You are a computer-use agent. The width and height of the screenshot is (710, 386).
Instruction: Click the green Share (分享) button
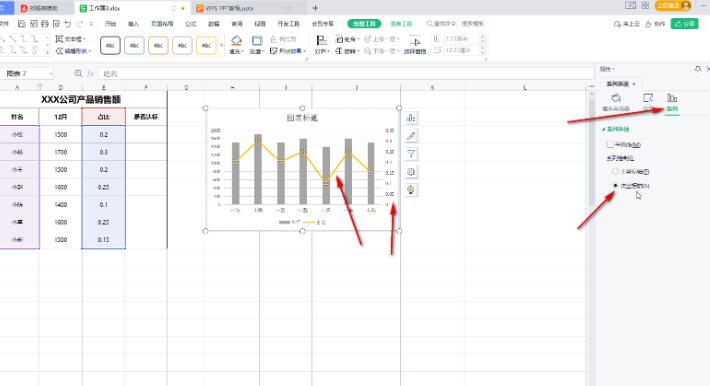tap(684, 24)
